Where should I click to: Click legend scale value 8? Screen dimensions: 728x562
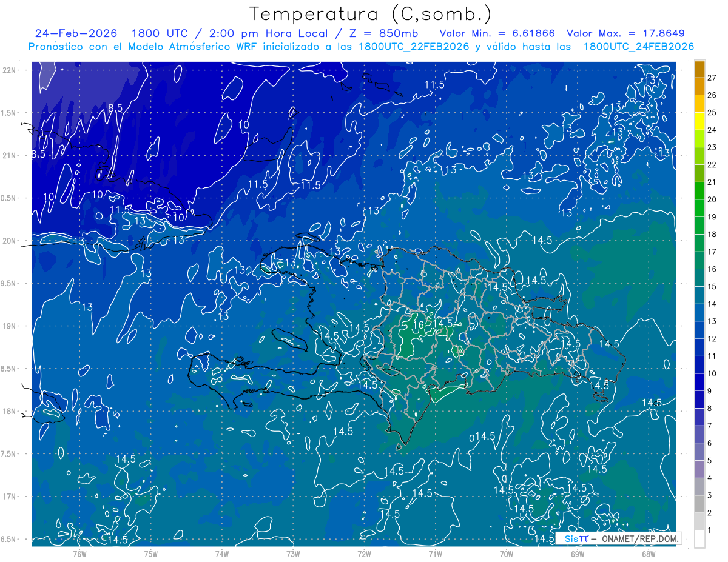click(709, 408)
